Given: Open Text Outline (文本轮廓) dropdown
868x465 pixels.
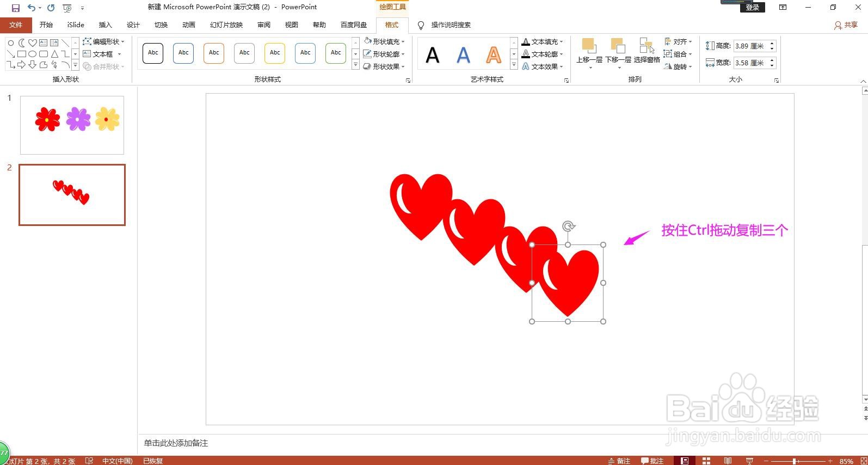Looking at the screenshot, I should 543,54.
